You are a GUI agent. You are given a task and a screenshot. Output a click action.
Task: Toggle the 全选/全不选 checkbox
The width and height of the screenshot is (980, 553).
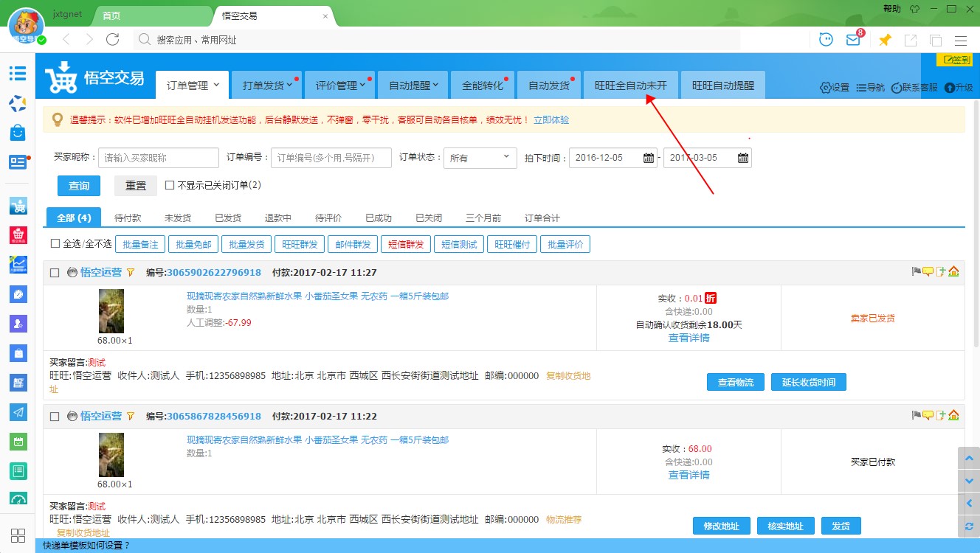(x=55, y=243)
